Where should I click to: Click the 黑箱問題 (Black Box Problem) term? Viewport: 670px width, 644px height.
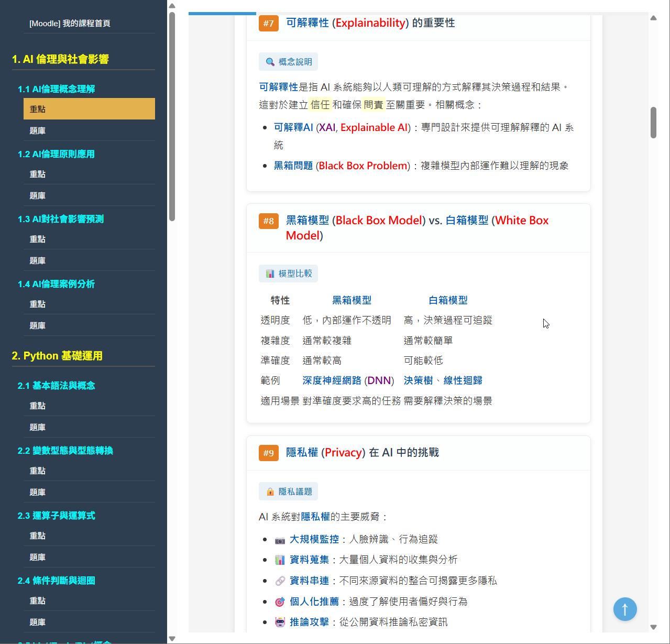342,166
